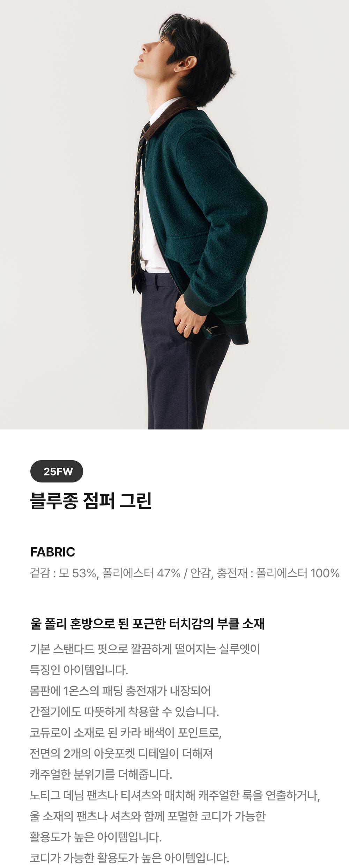Click the line 간절기에도 따뜻하게 착용할 수

coord(125,711)
